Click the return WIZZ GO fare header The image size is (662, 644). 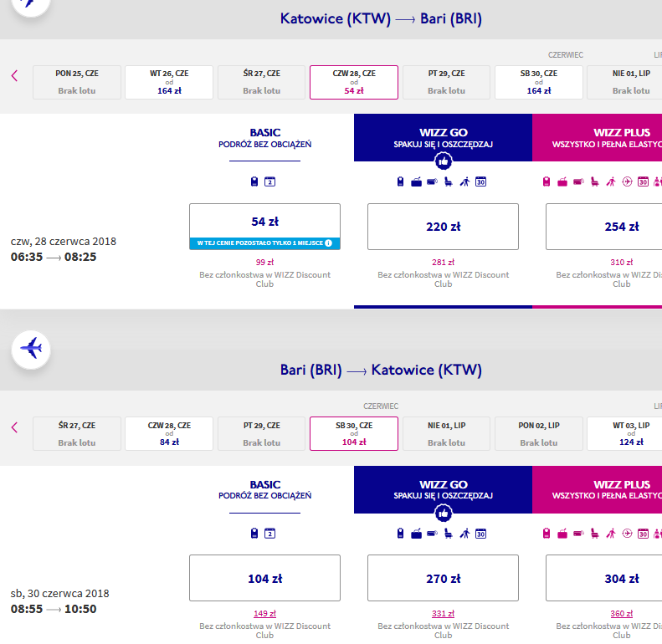pyautogui.click(x=443, y=489)
